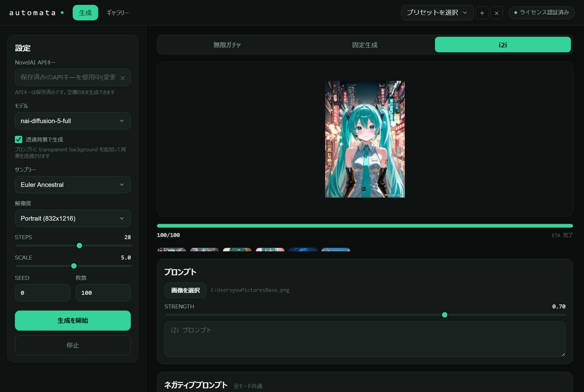
Task: Click the ETA 完了 status text
Action: (x=562, y=235)
